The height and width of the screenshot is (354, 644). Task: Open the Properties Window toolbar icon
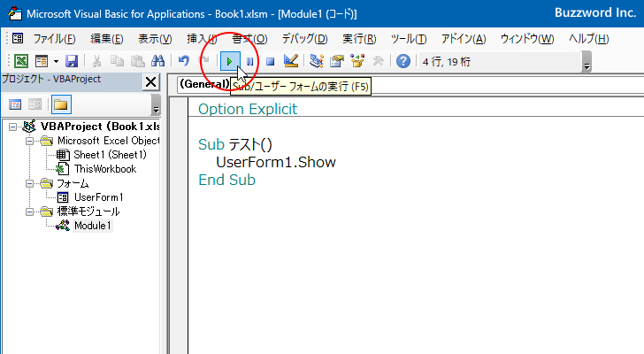click(x=337, y=62)
